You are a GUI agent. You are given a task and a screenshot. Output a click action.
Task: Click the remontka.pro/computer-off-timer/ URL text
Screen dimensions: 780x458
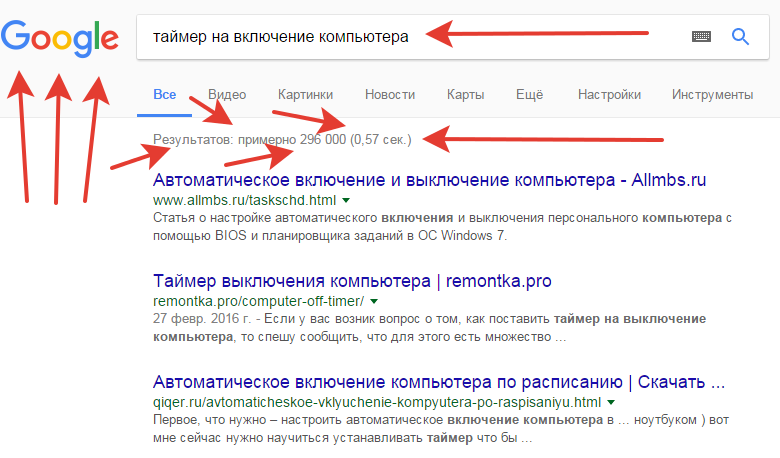[259, 301]
